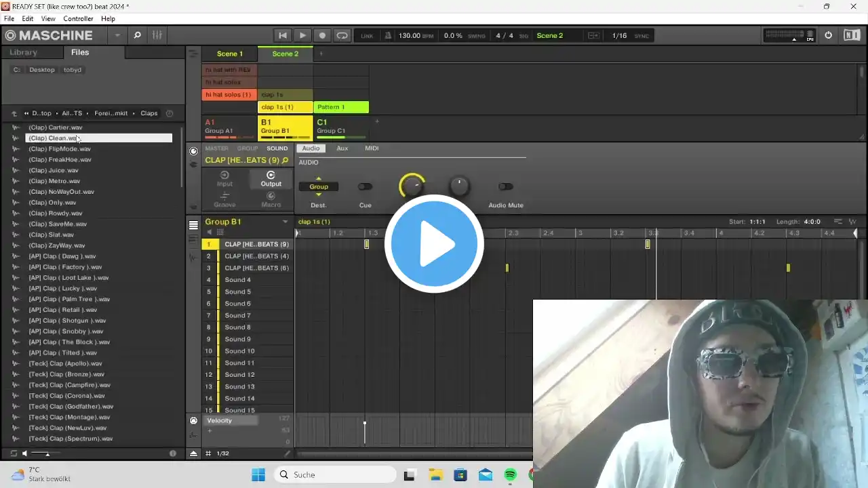Toggle the loop button in transport

342,35
